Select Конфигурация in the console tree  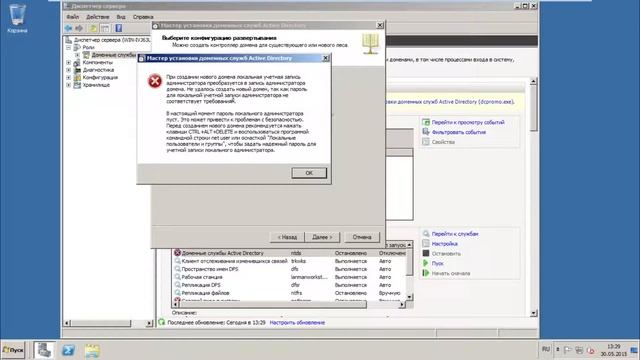(x=100, y=77)
